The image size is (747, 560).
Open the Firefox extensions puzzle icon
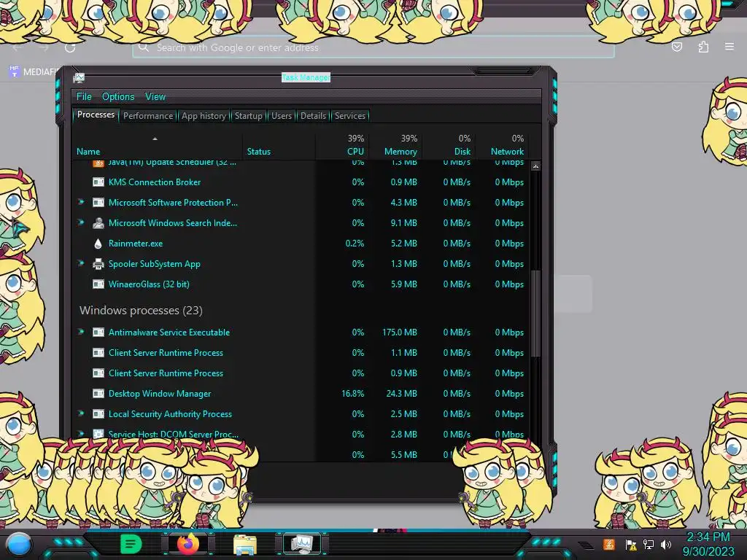click(703, 47)
